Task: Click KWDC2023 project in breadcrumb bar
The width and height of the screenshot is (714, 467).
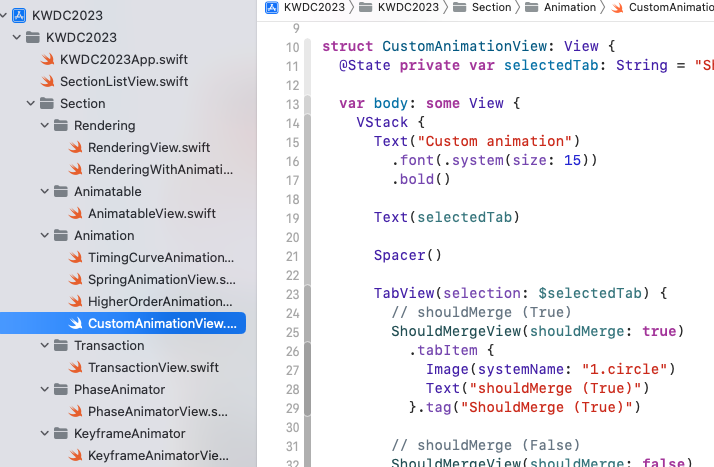Action: [305, 7]
